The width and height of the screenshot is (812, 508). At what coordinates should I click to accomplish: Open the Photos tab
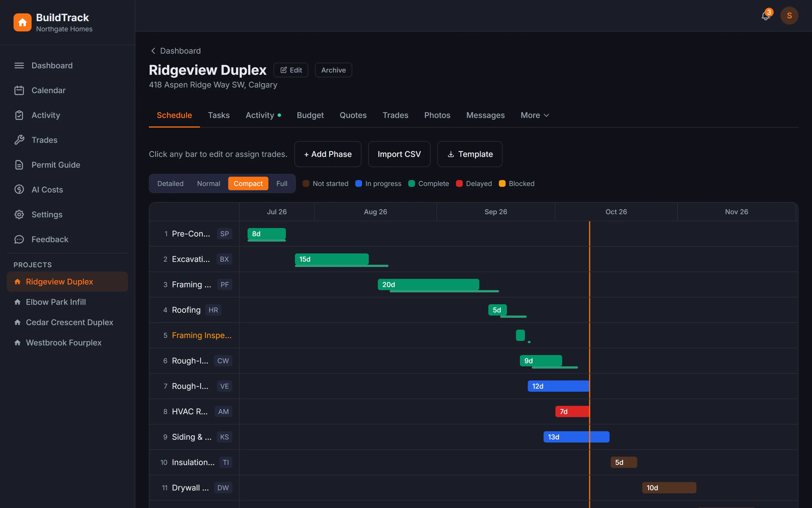pos(437,115)
